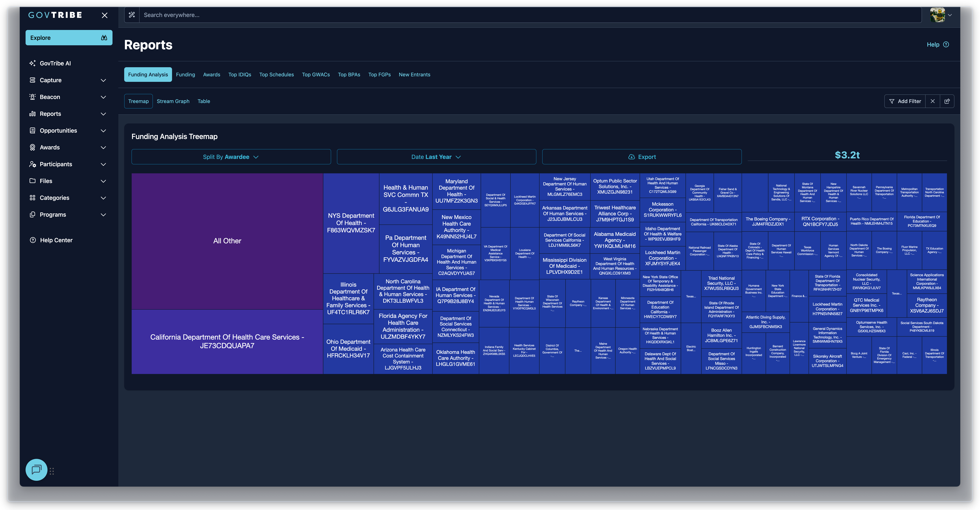Screen dimensions: 980x510
Task: Click the Categories grid icon
Action: tap(33, 197)
